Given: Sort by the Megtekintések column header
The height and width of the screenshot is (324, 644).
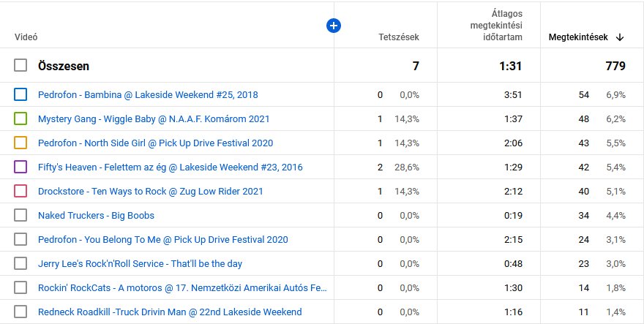Looking at the screenshot, I should click(578, 37).
